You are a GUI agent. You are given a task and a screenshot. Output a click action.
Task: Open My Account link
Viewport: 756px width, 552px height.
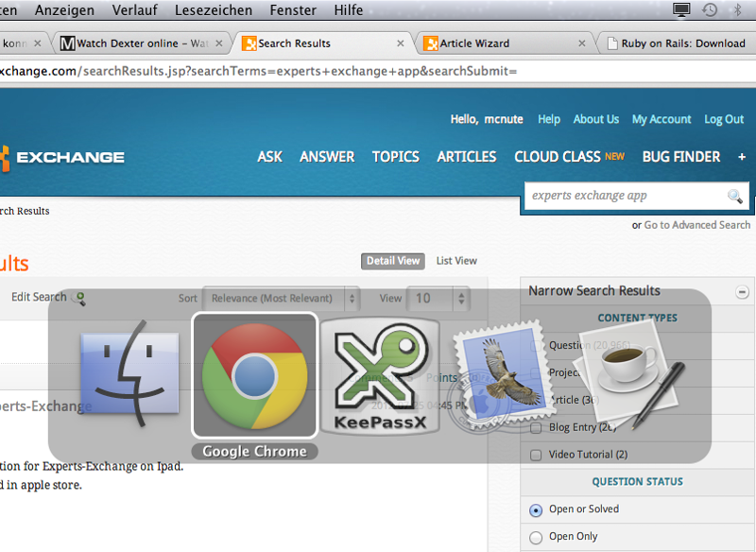[x=661, y=119]
